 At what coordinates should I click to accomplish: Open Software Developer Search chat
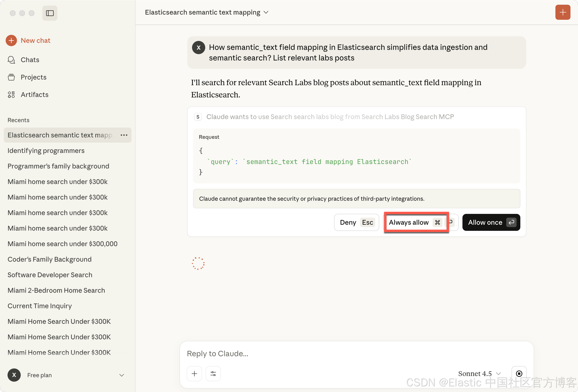tap(50, 275)
